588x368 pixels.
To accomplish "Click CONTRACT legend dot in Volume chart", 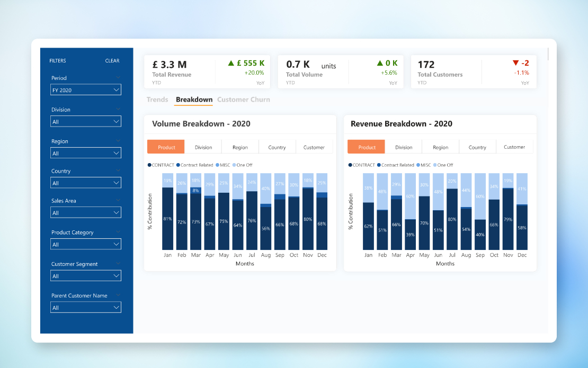I will [x=149, y=165].
